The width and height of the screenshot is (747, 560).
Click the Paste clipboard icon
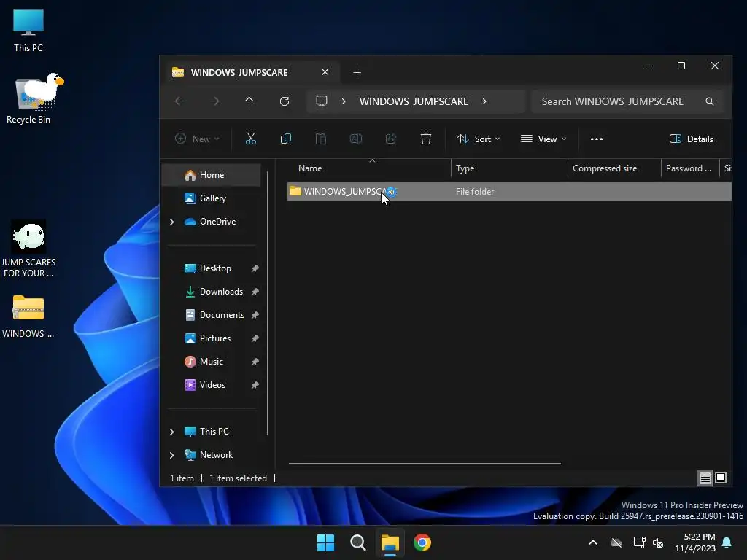click(321, 139)
